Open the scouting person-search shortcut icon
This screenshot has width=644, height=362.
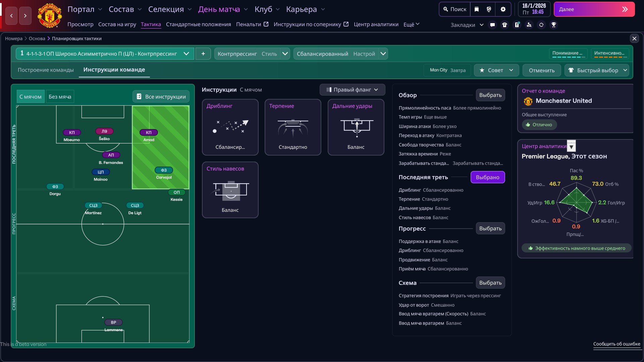[529, 25]
